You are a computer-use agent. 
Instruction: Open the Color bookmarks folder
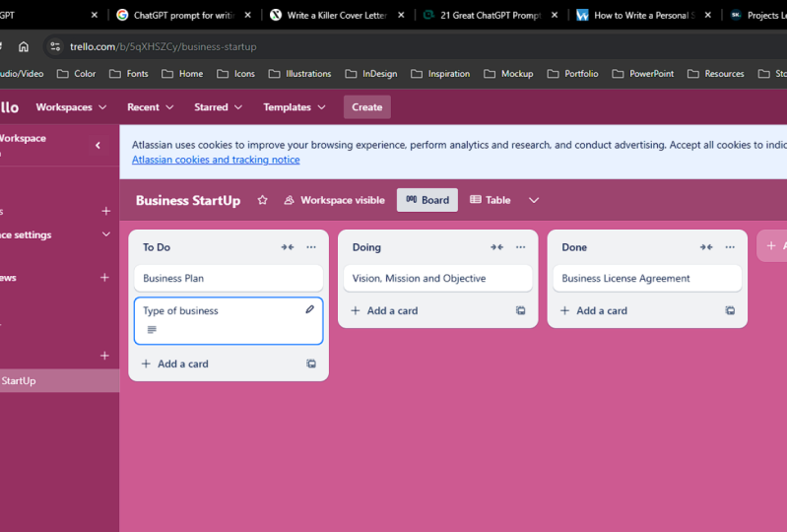click(76, 74)
